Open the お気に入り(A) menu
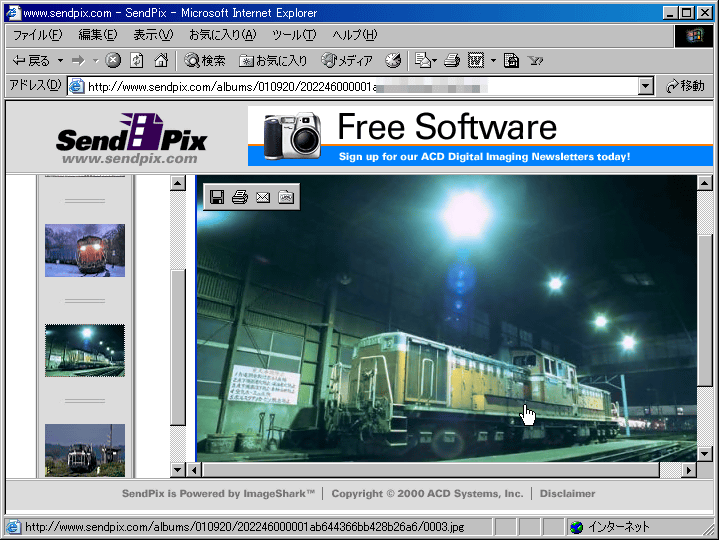Screen dimensions: 719x540 pos(223,35)
